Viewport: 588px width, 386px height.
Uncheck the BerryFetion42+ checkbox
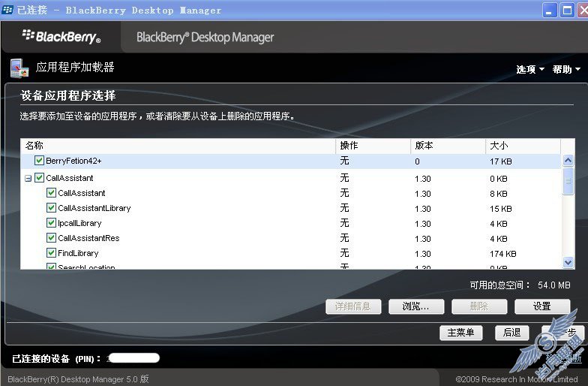tap(39, 161)
